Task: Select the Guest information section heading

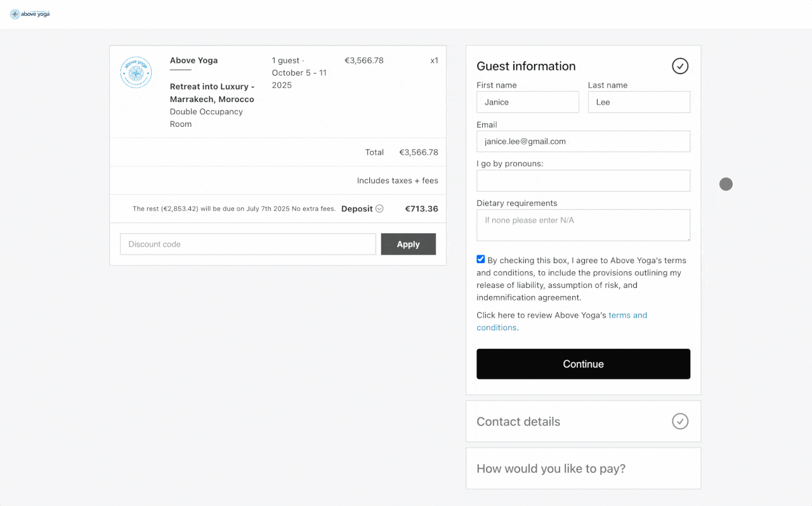Action: [x=526, y=66]
